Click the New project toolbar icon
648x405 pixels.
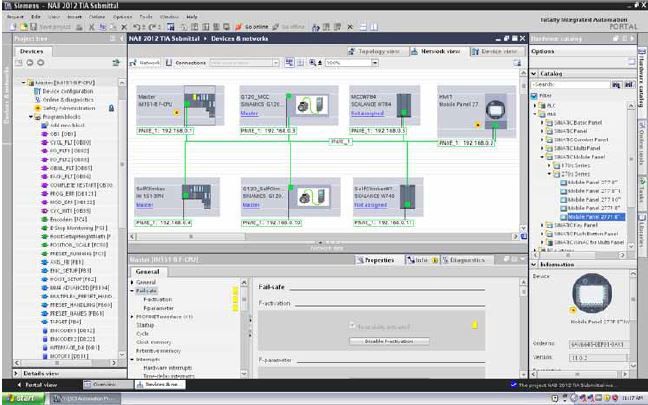click(13, 27)
